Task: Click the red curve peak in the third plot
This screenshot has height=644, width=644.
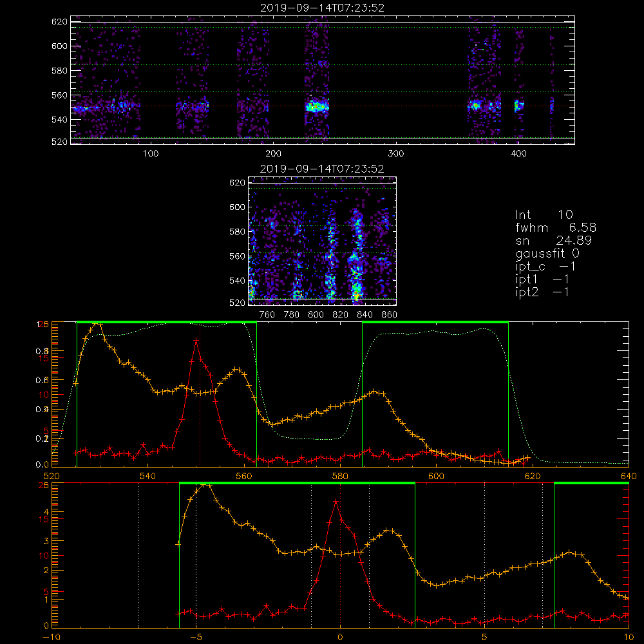Action: [196, 340]
